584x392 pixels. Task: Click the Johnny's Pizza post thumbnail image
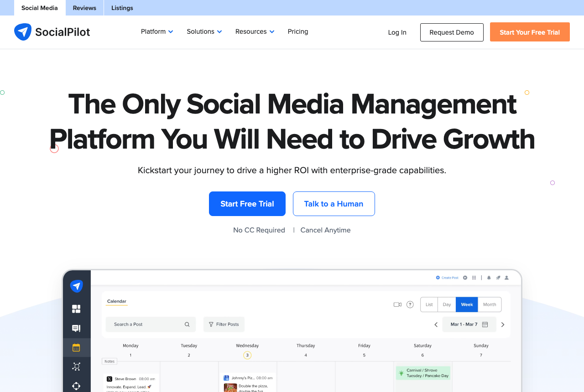pos(230,387)
